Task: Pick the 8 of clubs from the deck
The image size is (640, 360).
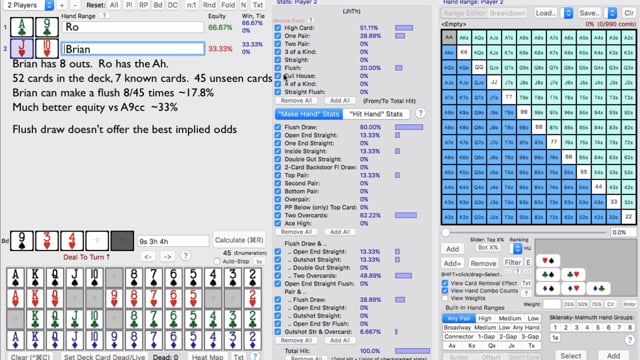Action: (134, 319)
